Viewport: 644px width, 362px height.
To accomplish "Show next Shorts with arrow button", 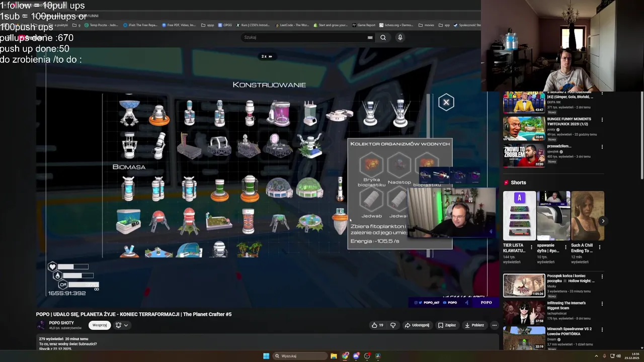I will [x=603, y=221].
